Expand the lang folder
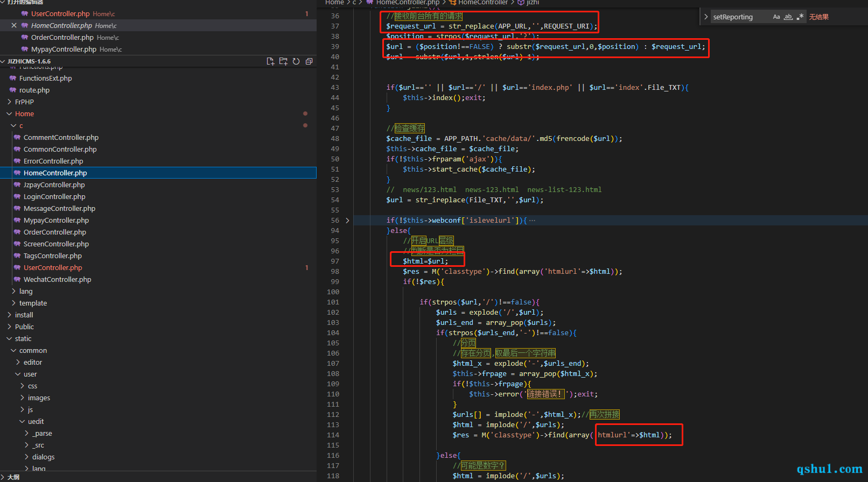Viewport: 868px width, 482px height. pyautogui.click(x=14, y=291)
